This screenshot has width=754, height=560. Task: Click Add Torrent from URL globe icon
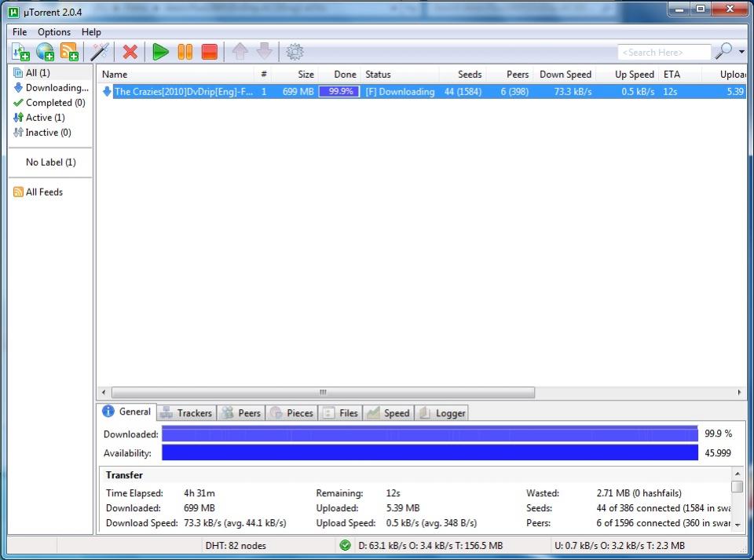pyautogui.click(x=45, y=52)
